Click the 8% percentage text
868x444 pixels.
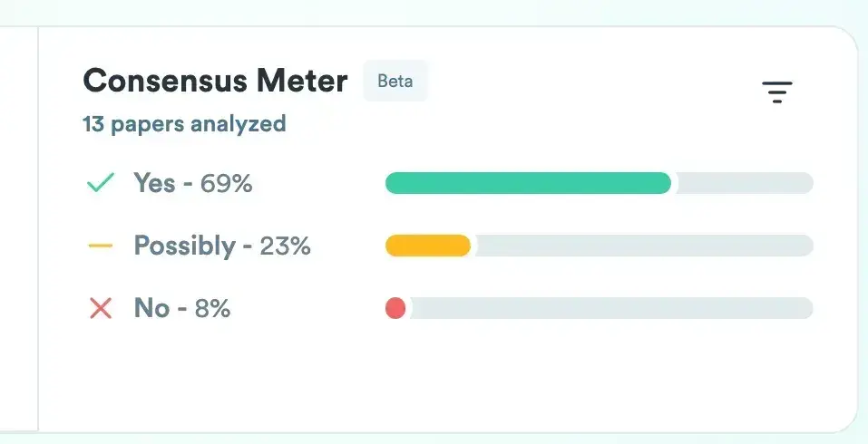[212, 308]
